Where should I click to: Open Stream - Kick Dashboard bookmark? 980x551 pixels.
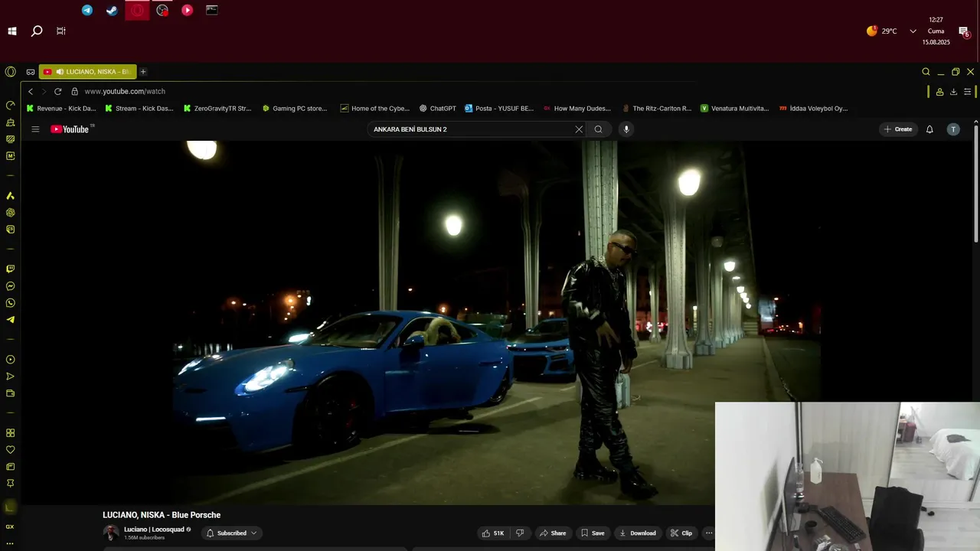(139, 109)
